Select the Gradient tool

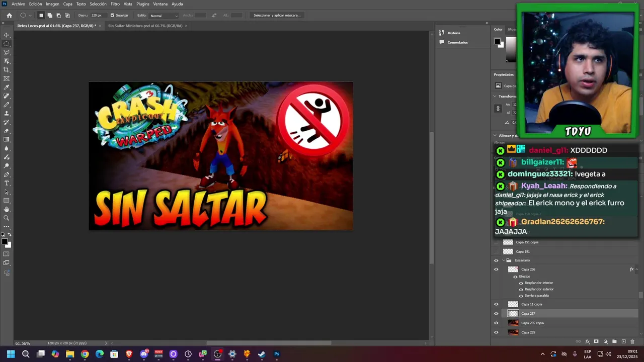[x=7, y=140]
